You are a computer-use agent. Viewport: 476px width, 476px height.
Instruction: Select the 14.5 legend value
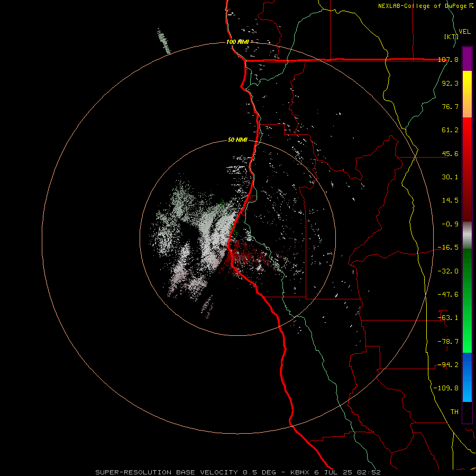pos(450,200)
